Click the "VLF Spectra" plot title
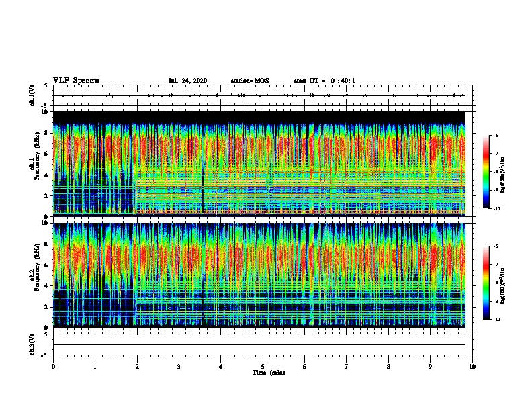532x411 pixels. coord(76,81)
